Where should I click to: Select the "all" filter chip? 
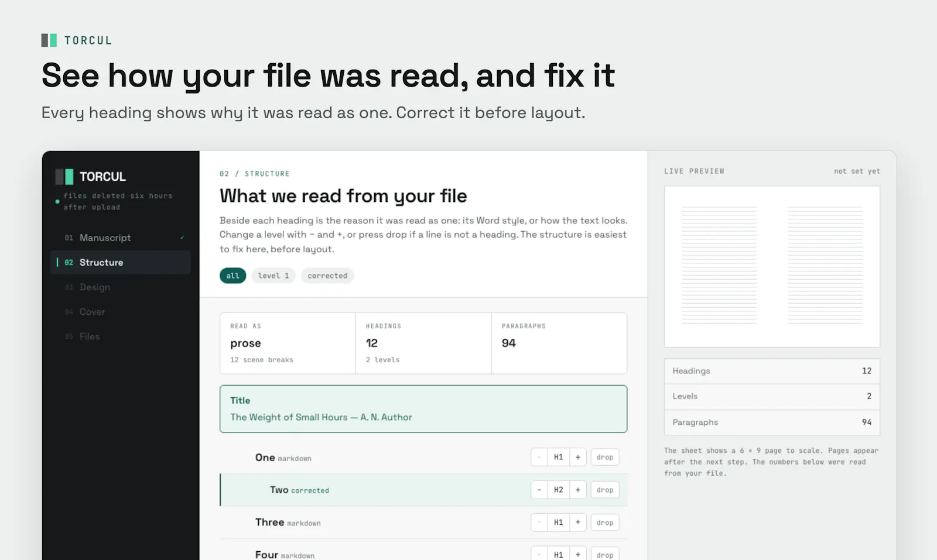point(232,276)
